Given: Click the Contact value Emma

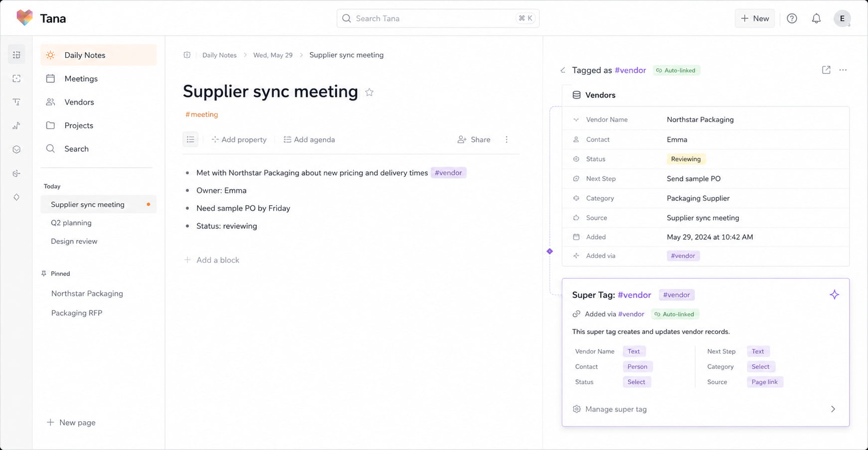Looking at the screenshot, I should coord(677,140).
